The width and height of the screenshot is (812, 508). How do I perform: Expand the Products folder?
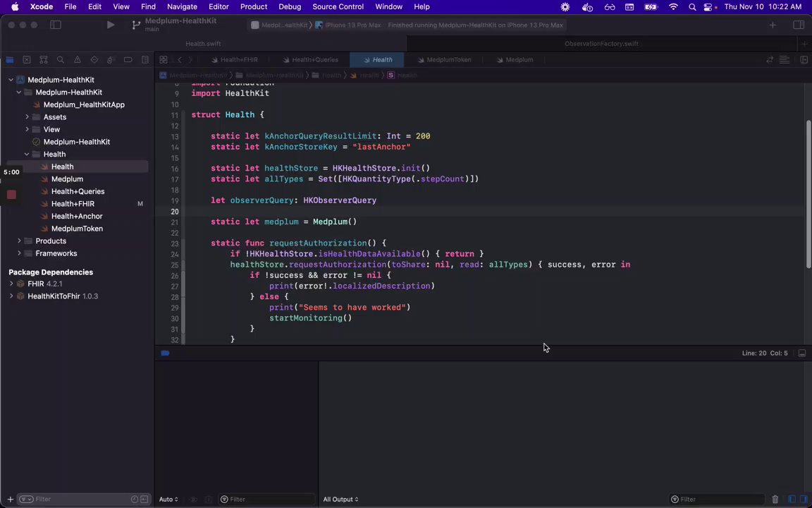[19, 241]
